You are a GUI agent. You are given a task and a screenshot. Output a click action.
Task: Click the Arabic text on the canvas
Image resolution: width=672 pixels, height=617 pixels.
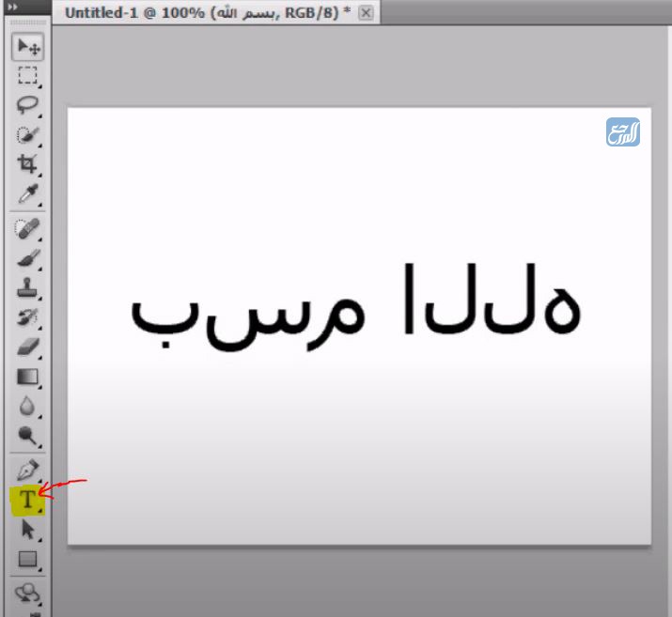355,306
